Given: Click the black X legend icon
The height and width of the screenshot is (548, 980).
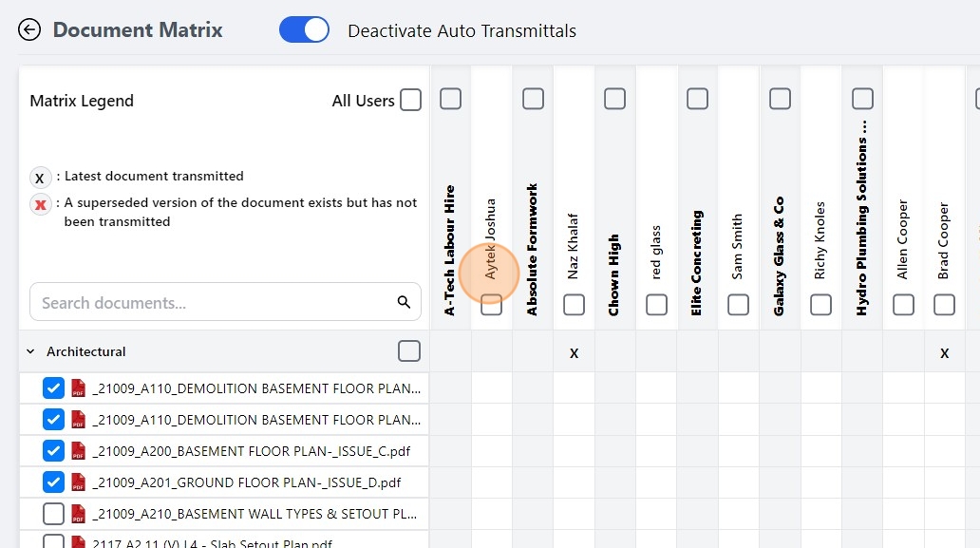Looking at the screenshot, I should tap(40, 179).
